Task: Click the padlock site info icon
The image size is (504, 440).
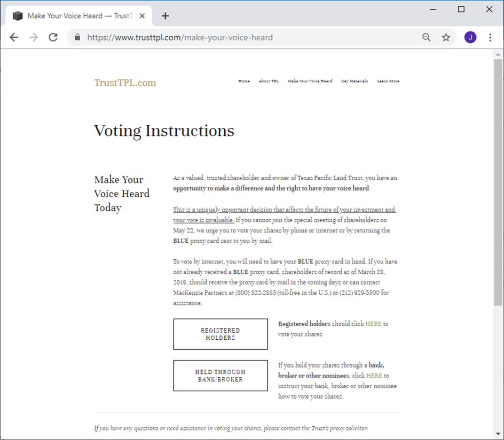Action: 78,38
